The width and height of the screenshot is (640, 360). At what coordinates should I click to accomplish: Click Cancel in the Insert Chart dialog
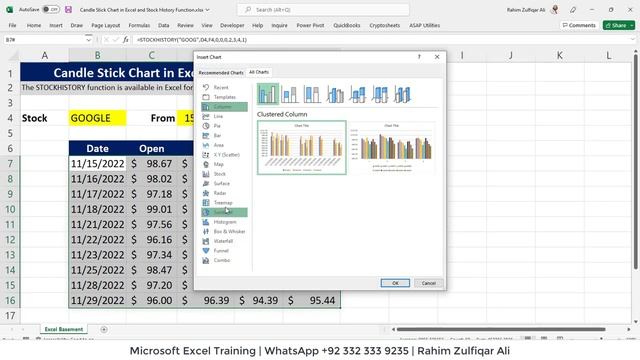click(x=429, y=283)
